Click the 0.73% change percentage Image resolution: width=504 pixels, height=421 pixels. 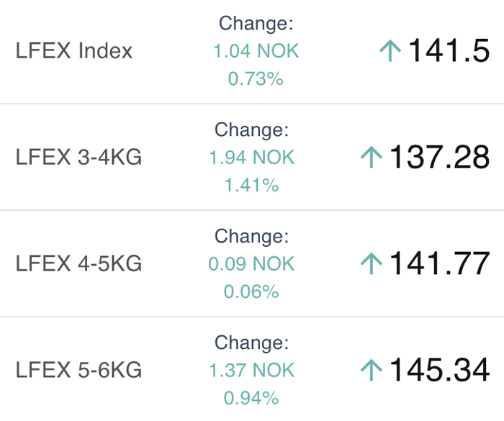256,78
